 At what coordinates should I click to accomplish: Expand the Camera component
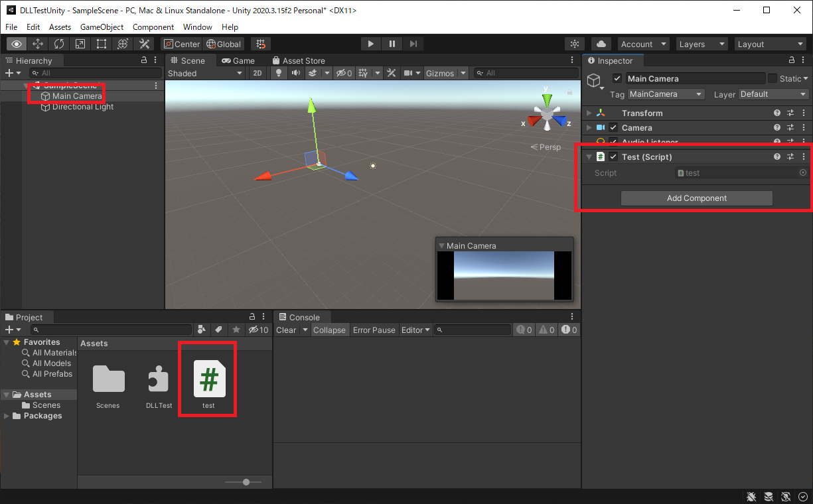589,127
